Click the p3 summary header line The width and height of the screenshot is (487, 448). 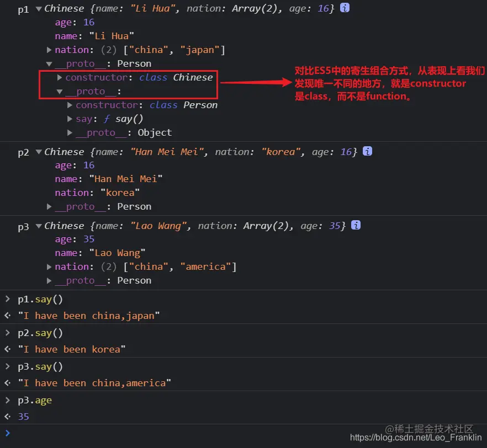coord(195,226)
